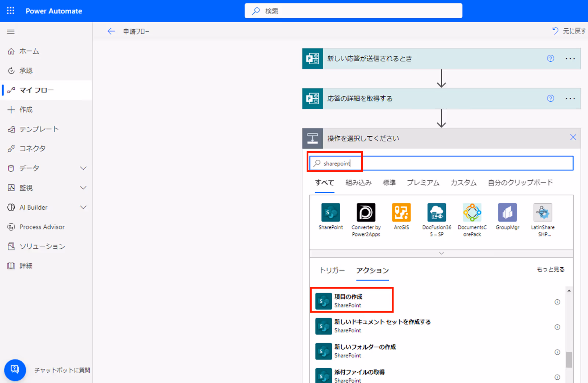The image size is (588, 383).
Task: Toggle the hamburger navigation menu
Action: tap(11, 32)
